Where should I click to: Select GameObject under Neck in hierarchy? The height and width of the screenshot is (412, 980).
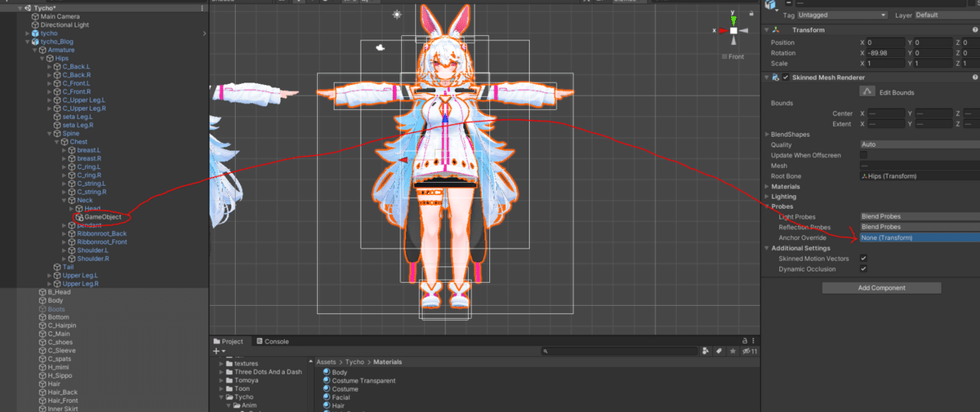(x=103, y=217)
